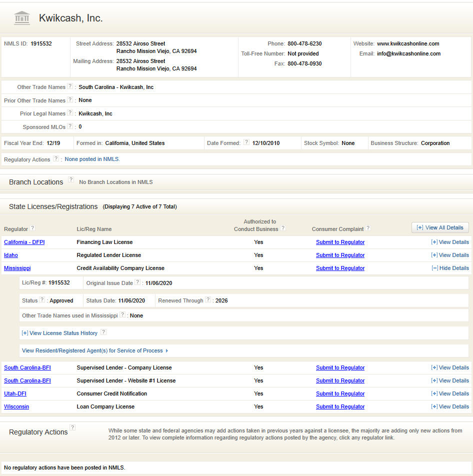Click help icon beside Original Issue Date
The image size is (473, 476).
point(137,282)
